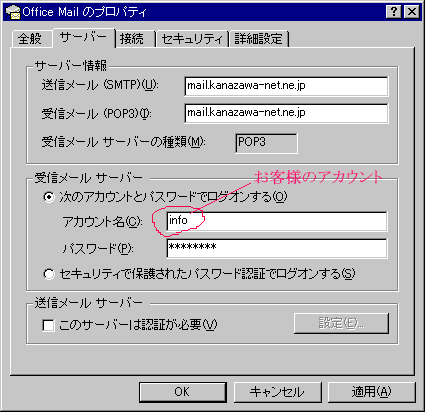This screenshot has height=412, width=425.
Task: Click the キャンセル button
Action: pos(277,392)
